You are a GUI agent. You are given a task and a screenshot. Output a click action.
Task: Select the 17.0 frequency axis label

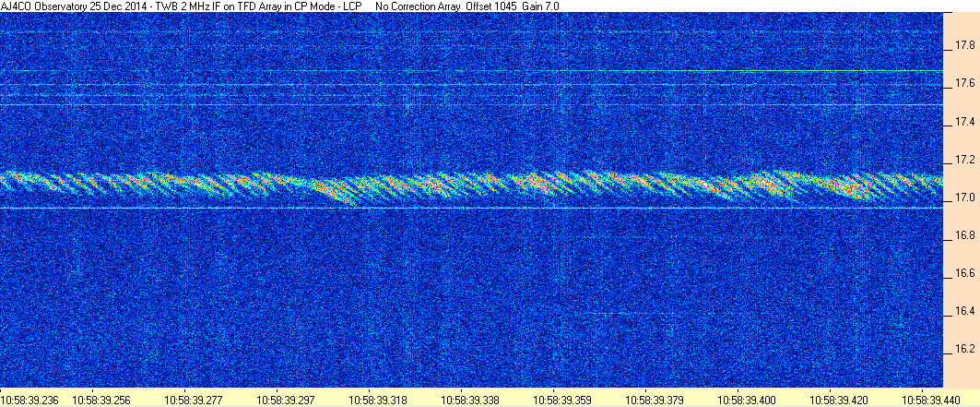pyautogui.click(x=964, y=198)
